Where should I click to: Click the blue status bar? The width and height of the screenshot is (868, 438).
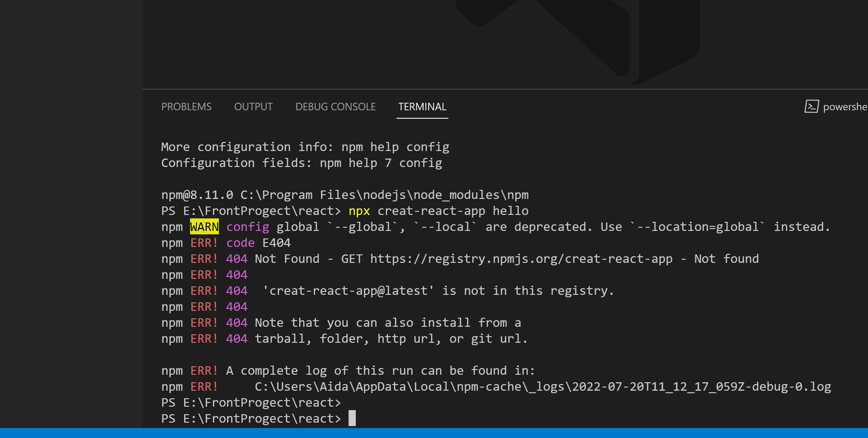click(434, 433)
